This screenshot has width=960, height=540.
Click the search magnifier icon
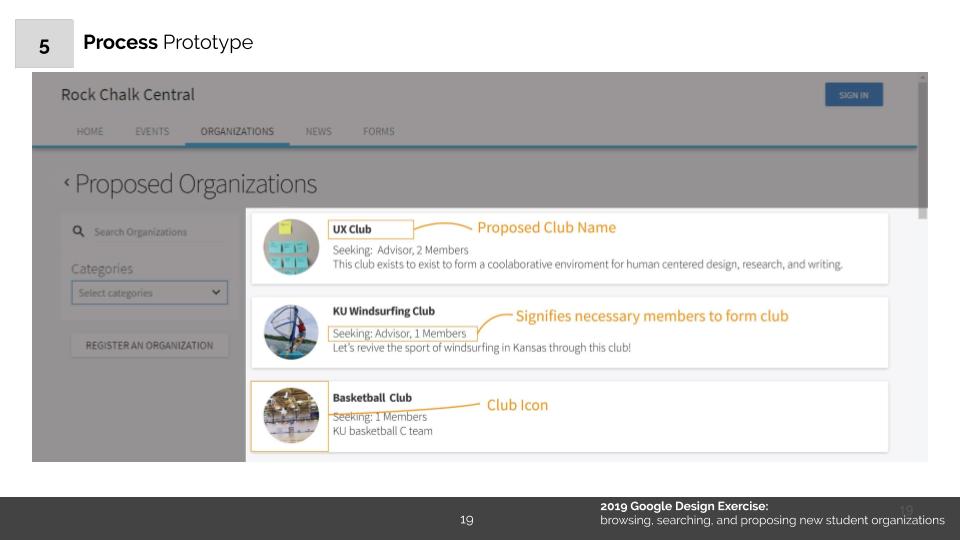pyautogui.click(x=78, y=232)
